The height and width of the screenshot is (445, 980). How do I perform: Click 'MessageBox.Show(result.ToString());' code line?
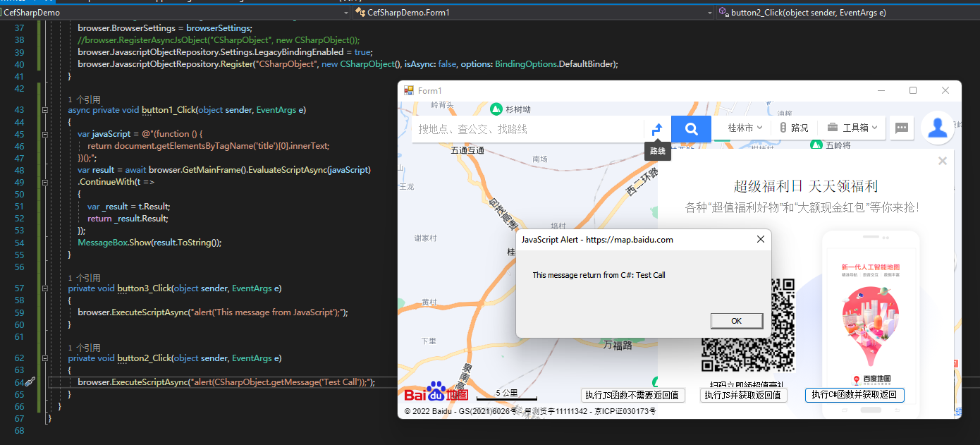(x=149, y=242)
